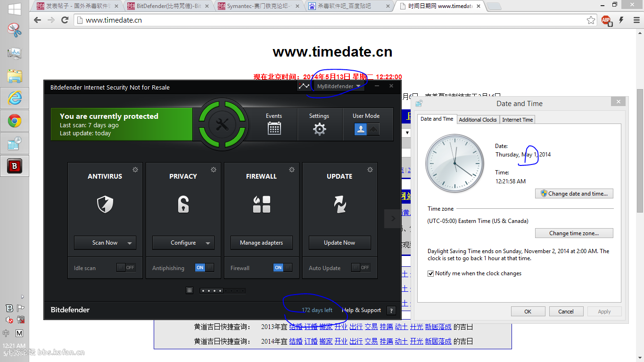This screenshot has width=644, height=362.
Task: Open Bitdefender Settings gear icon
Action: point(319,128)
